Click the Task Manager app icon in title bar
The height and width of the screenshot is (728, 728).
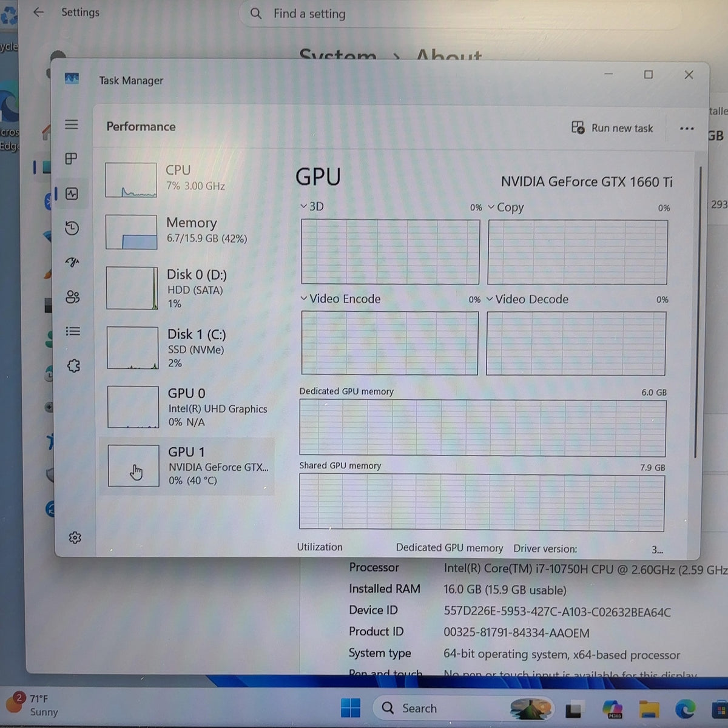(72, 79)
